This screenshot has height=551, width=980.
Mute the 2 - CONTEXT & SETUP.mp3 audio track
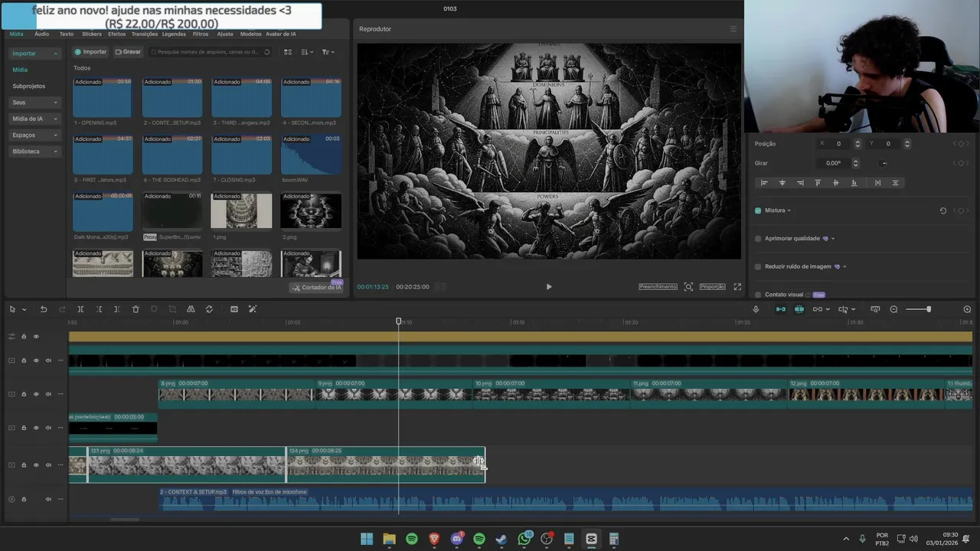pyautogui.click(x=48, y=500)
